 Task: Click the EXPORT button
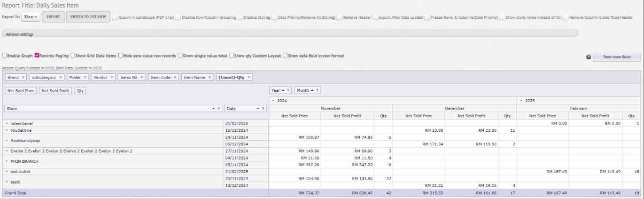[x=53, y=17]
